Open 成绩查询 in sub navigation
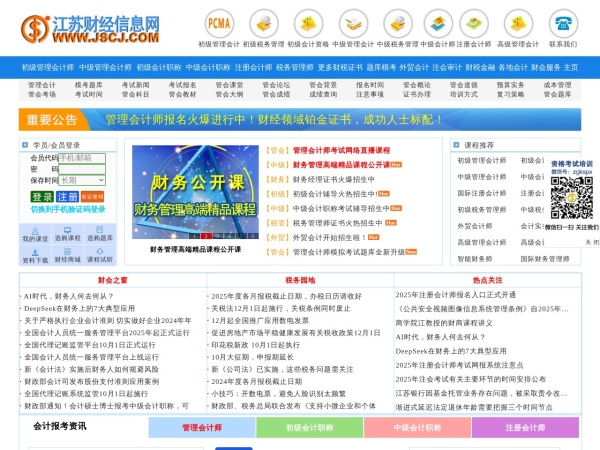The width and height of the screenshot is (600, 450). point(323,94)
